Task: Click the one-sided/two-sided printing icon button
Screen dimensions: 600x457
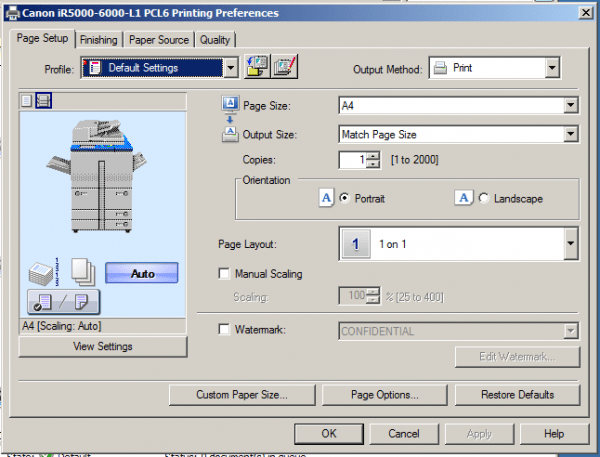Action: point(64,302)
